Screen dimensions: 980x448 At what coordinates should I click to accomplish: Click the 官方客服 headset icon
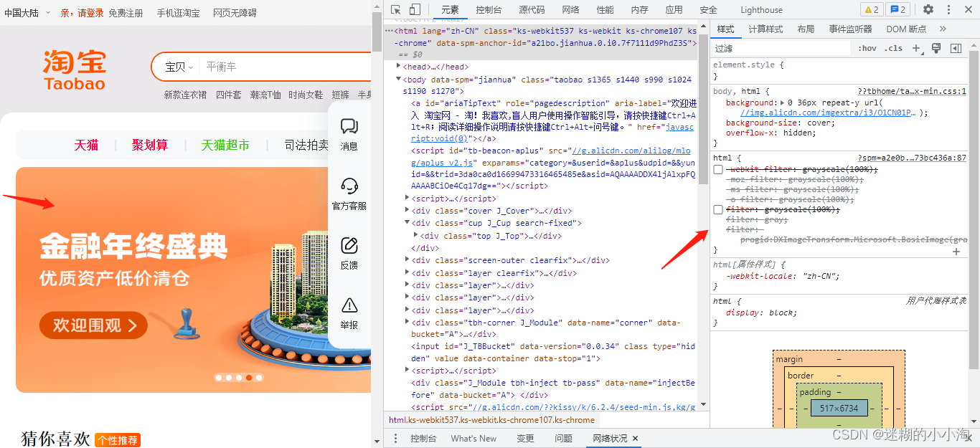click(349, 186)
